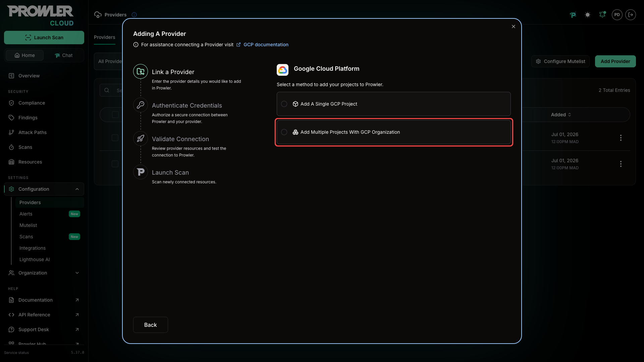This screenshot has width=644, height=362.
Task: Open Providers under Configuration
Action: click(x=50, y=202)
